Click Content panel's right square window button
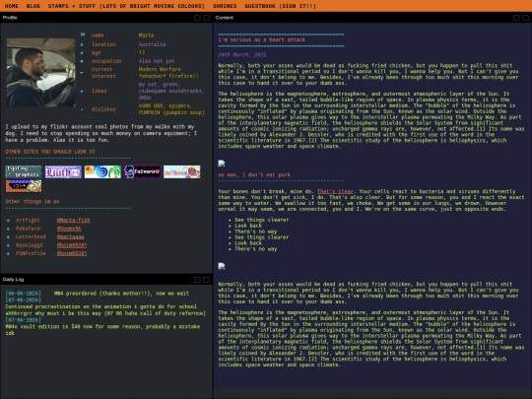Image resolution: width=532 pixels, height=399 pixels. tap(525, 18)
